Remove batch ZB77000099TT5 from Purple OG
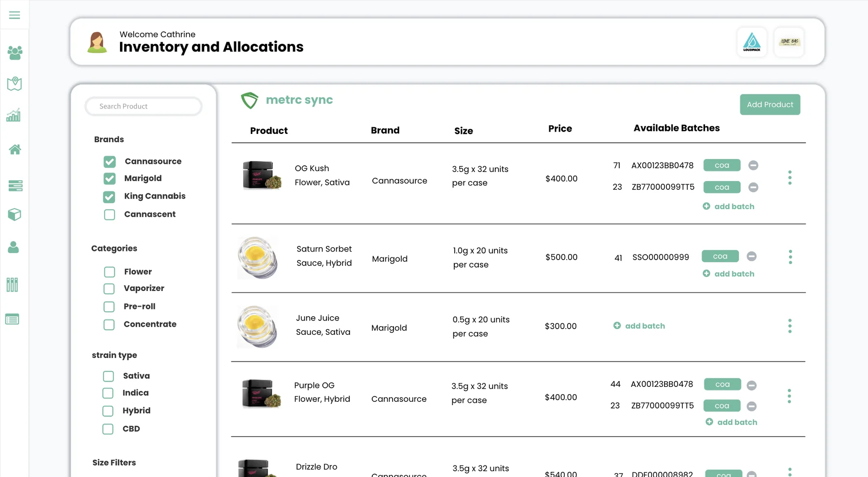Image resolution: width=868 pixels, height=477 pixels. (751, 406)
